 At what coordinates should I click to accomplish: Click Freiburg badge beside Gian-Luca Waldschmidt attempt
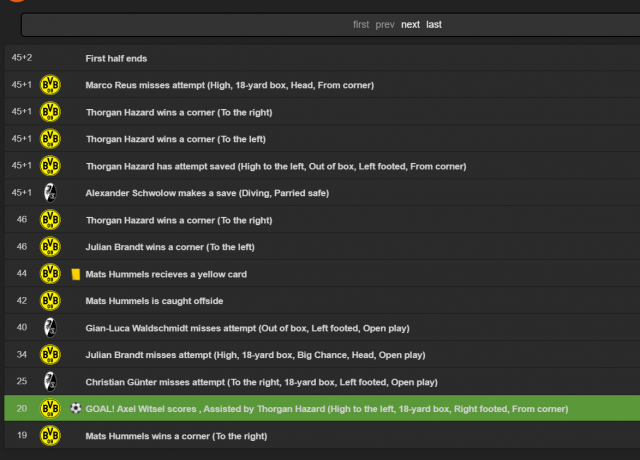(x=50, y=327)
